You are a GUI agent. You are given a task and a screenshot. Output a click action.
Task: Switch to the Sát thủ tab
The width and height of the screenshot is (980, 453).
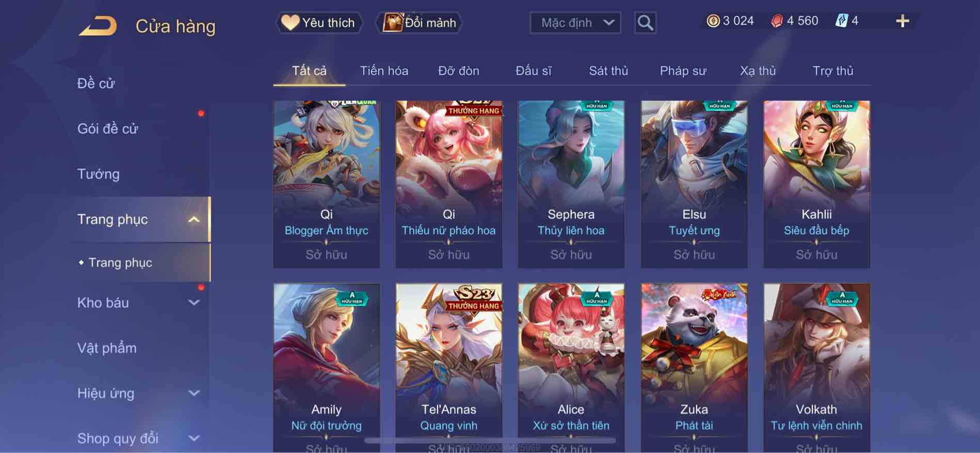(608, 71)
